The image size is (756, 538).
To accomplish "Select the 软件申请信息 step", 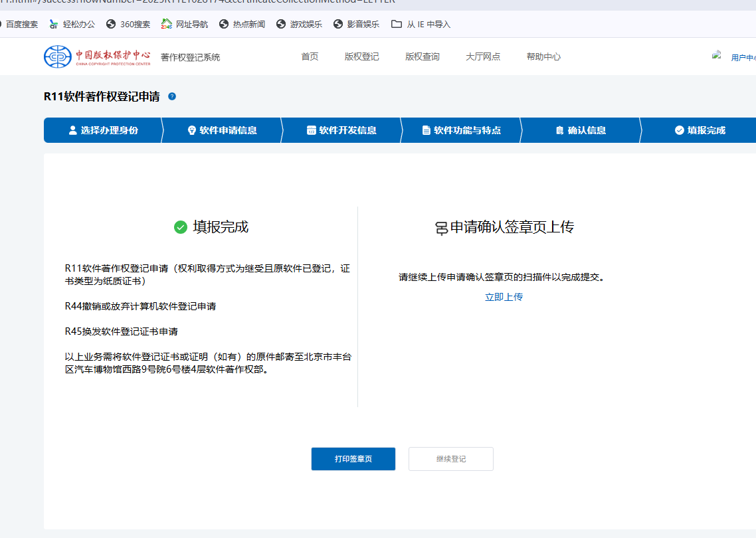I will pos(221,130).
